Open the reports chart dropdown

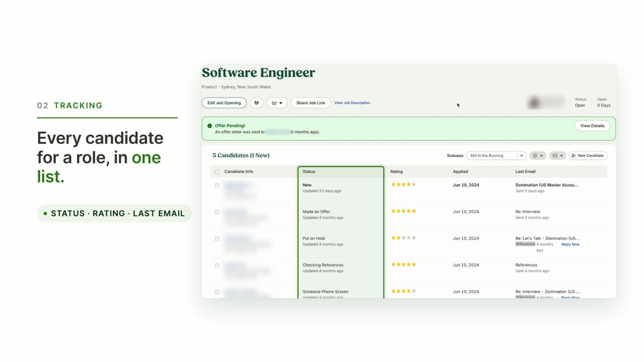(277, 103)
